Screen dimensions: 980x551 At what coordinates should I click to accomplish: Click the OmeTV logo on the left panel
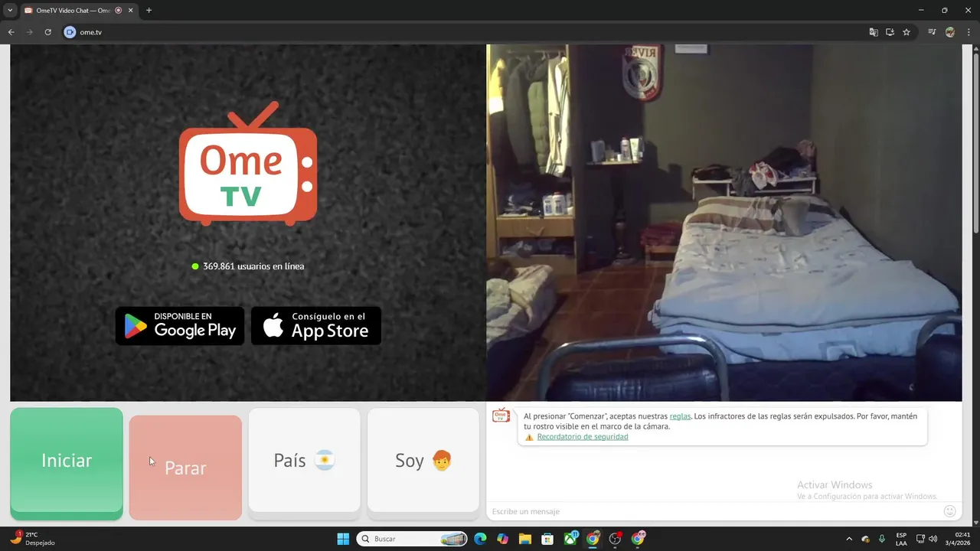tap(248, 164)
